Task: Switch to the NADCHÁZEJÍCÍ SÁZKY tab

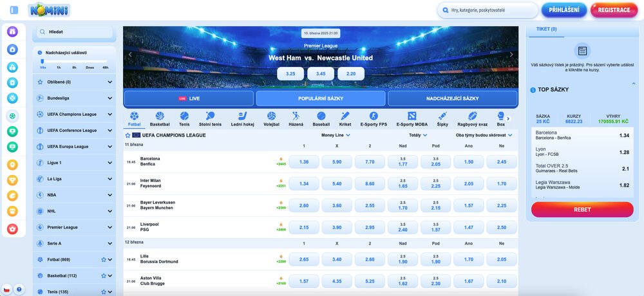Action: tap(452, 98)
